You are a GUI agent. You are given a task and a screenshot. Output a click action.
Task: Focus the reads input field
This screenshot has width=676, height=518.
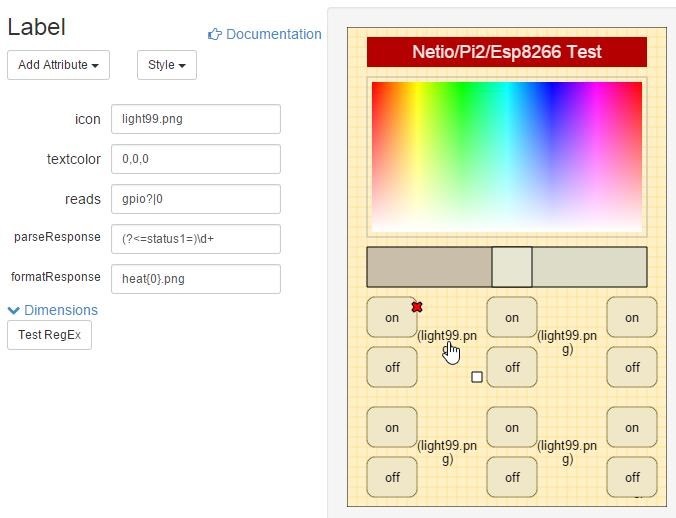(195, 199)
